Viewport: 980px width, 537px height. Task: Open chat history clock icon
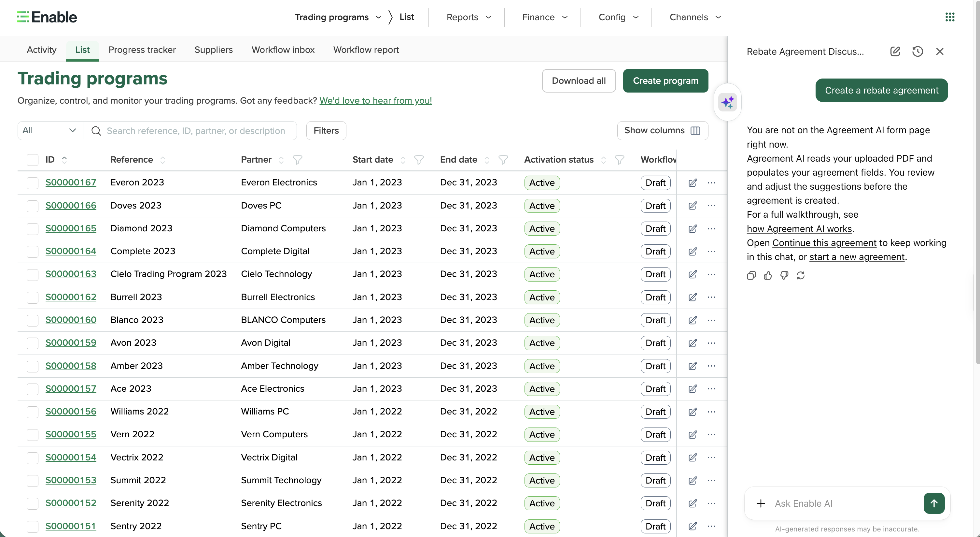917,51
